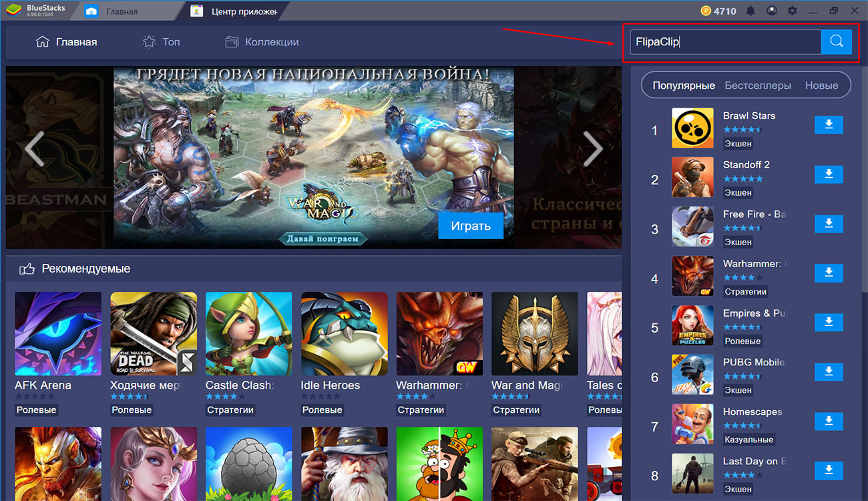Click the BlueStacks logo in the title bar
This screenshot has width=868, height=501.
click(x=13, y=10)
